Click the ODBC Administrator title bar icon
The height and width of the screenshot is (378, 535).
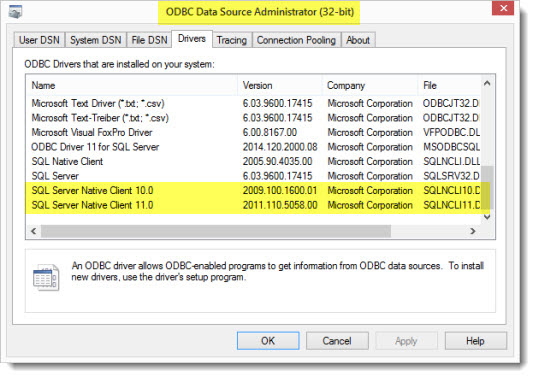click(16, 12)
